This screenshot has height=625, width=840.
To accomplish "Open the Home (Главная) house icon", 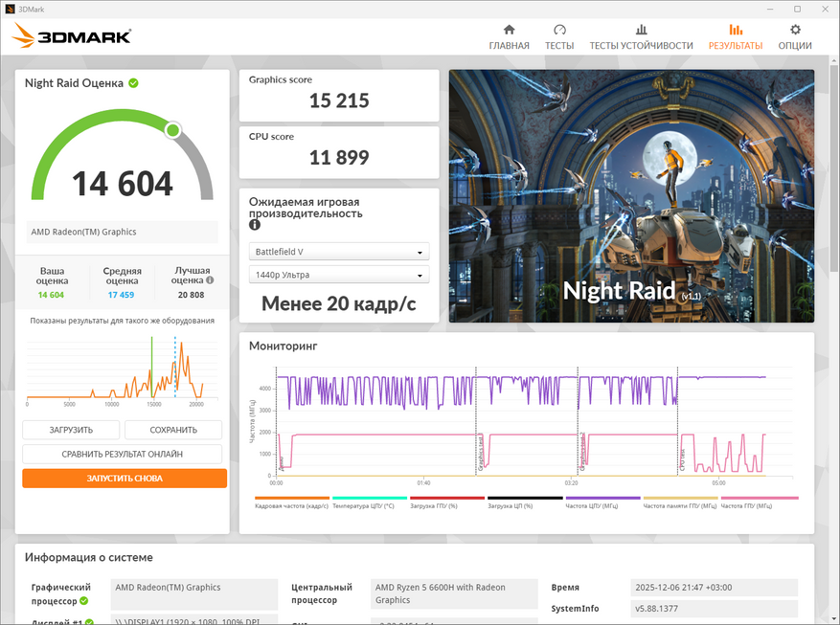I will pyautogui.click(x=509, y=30).
